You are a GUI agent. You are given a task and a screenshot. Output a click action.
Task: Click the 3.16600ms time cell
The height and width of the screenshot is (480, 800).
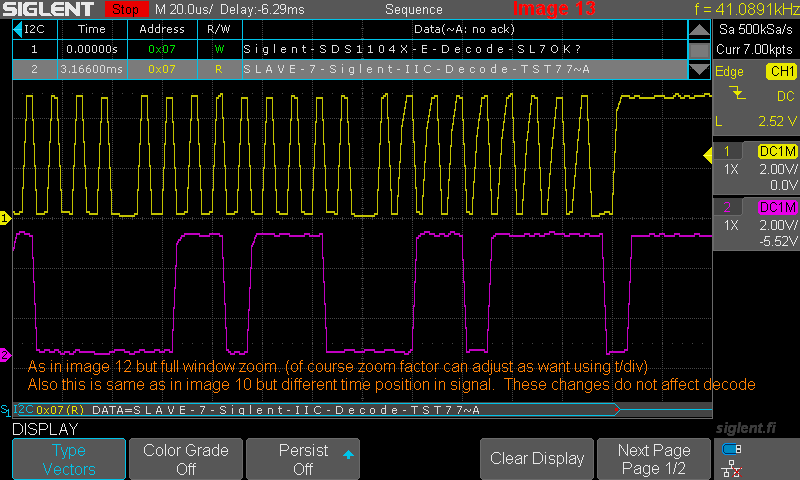click(92, 69)
